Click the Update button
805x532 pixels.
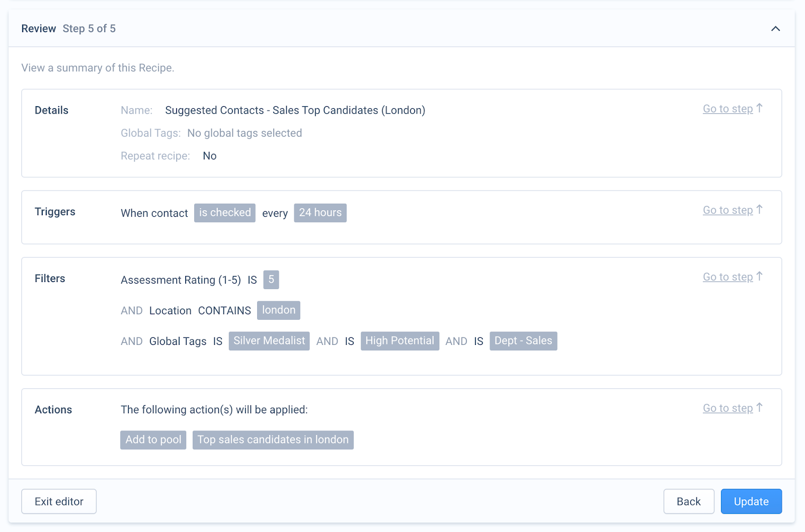pos(751,501)
